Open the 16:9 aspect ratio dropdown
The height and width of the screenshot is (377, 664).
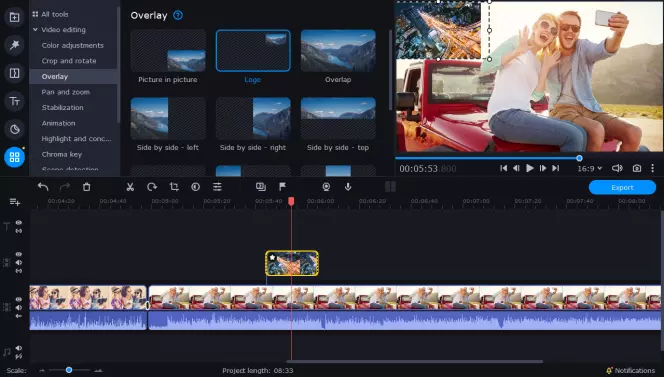click(589, 169)
